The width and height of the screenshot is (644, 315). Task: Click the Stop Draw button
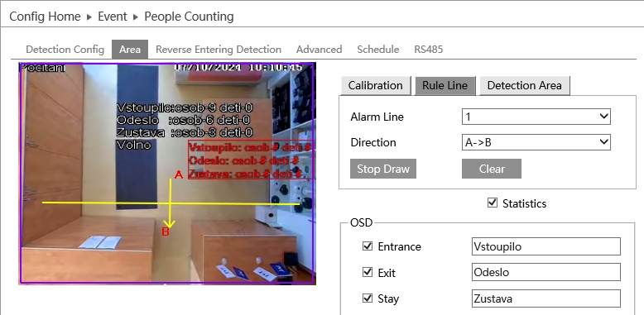(383, 169)
